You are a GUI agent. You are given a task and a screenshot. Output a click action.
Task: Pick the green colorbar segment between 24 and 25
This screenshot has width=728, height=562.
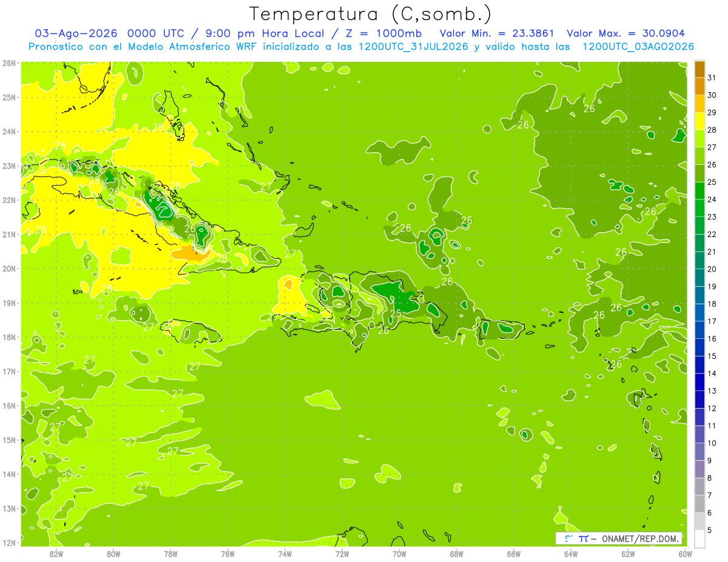pyautogui.click(x=699, y=191)
